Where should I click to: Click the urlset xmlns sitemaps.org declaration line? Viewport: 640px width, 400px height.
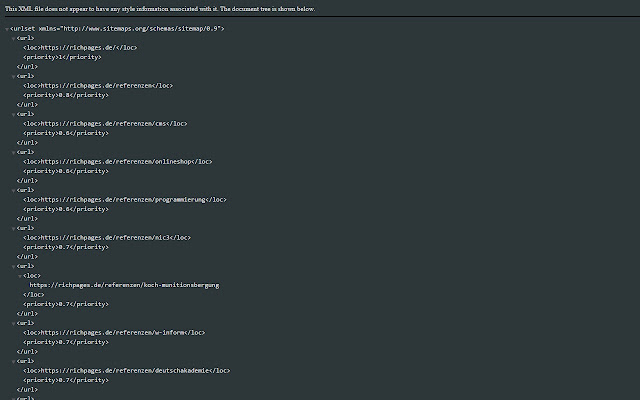click(x=117, y=29)
